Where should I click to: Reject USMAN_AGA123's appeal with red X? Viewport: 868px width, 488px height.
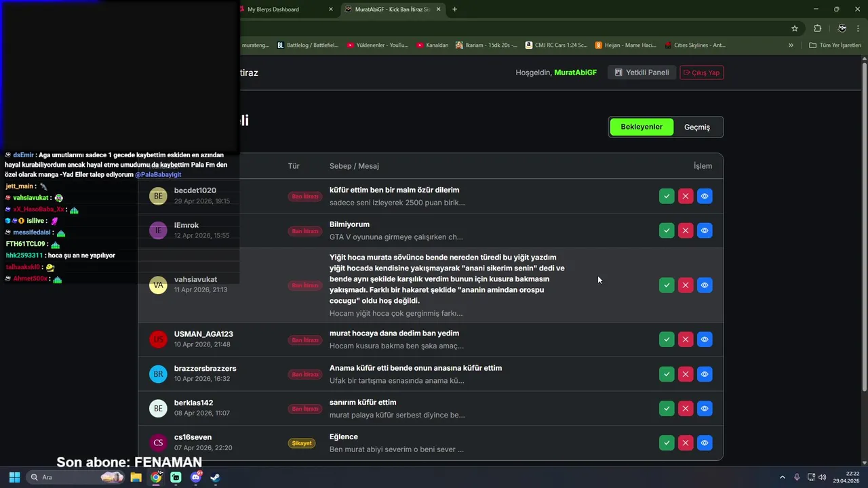[x=686, y=340]
